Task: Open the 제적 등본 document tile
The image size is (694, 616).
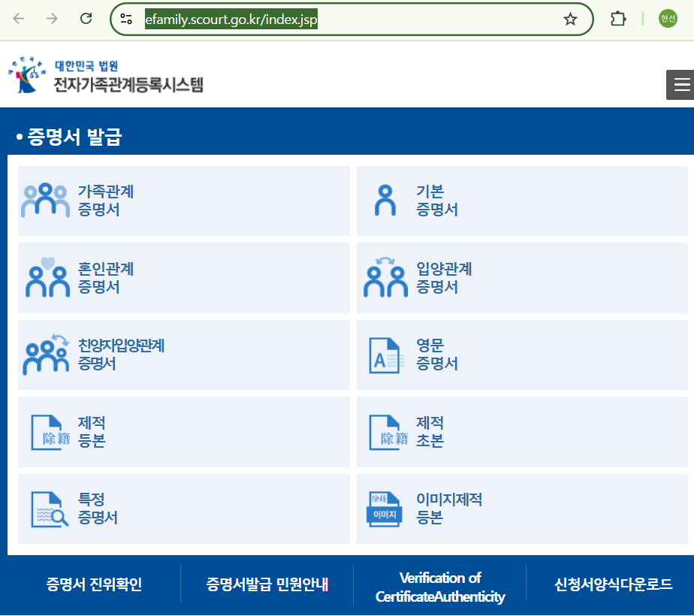Action: coord(183,431)
